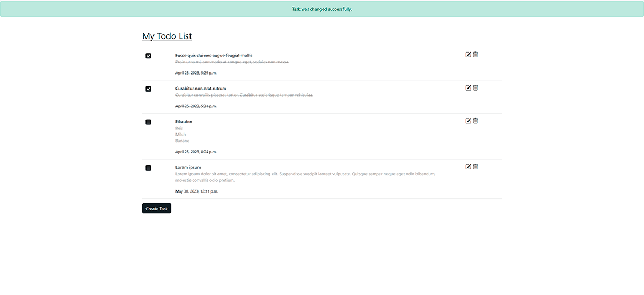Select the Eikaufen task title

(x=184, y=122)
